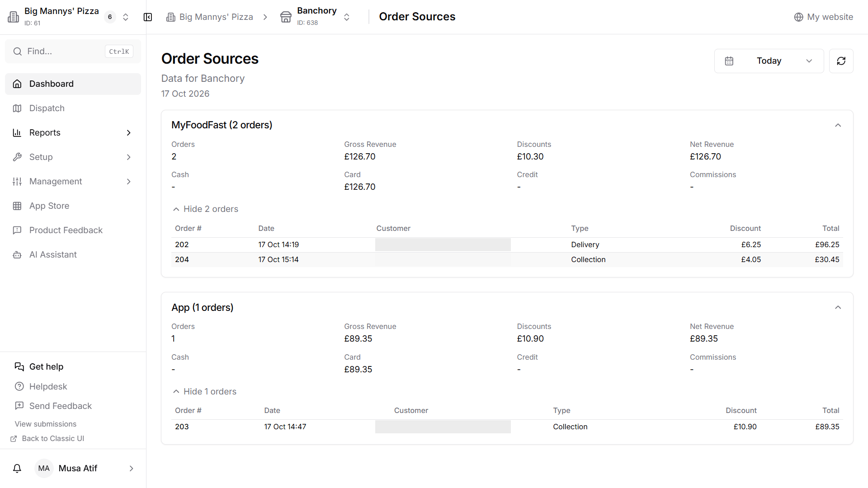Click order 202 row
Image resolution: width=868 pixels, height=488 pixels.
click(x=507, y=245)
